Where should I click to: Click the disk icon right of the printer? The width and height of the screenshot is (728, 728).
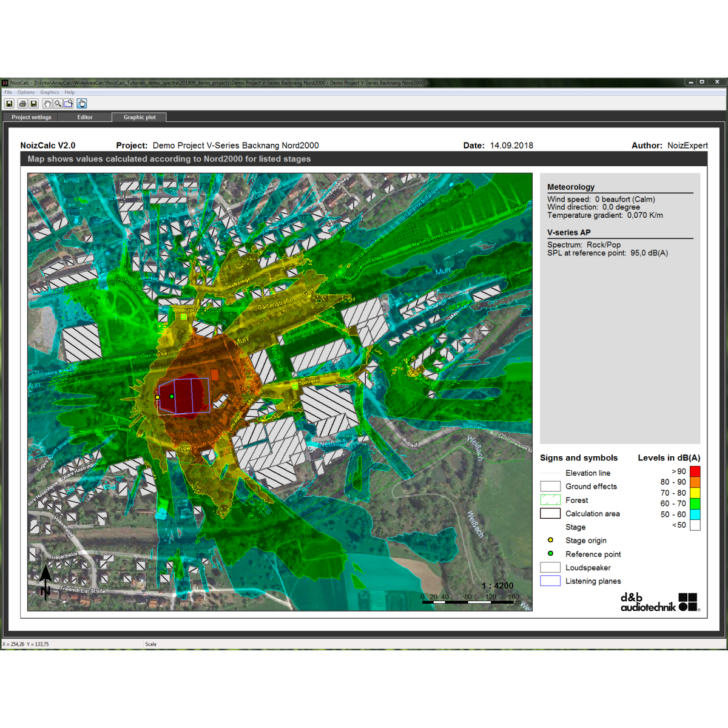(34, 104)
